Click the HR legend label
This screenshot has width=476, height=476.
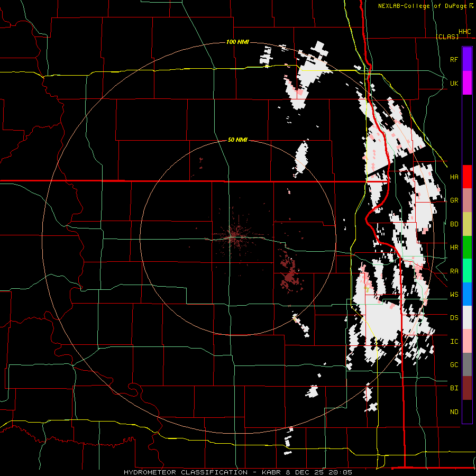454,248
